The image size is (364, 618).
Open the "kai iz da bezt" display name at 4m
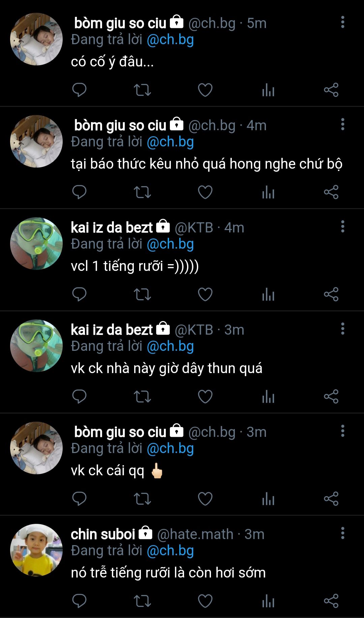112,228
